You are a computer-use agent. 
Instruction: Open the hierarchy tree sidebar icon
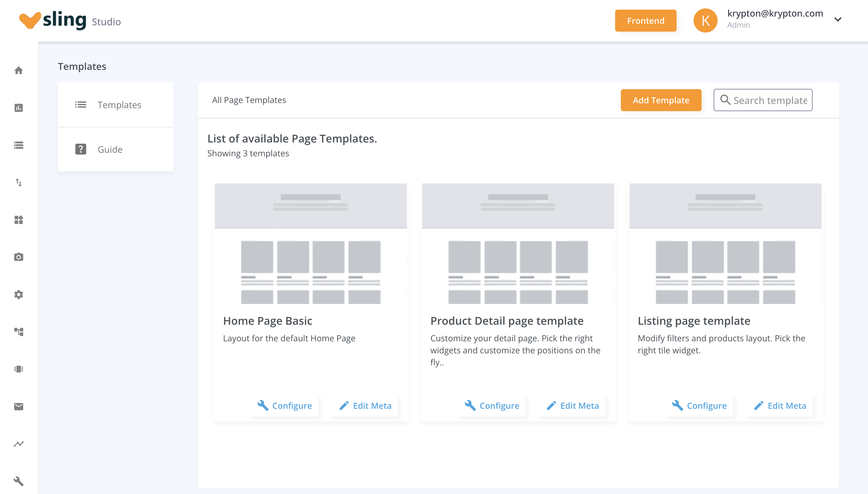[19, 331]
